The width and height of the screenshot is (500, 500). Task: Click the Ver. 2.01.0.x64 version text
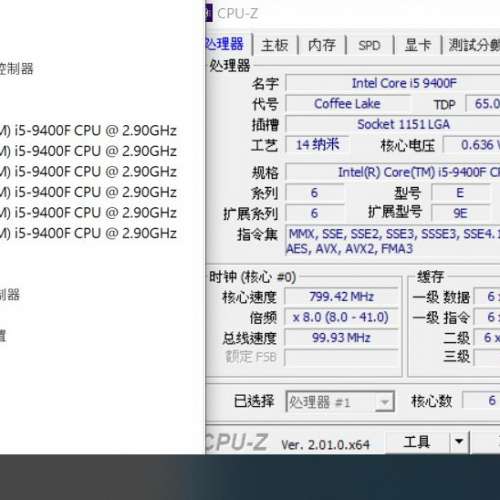325,444
